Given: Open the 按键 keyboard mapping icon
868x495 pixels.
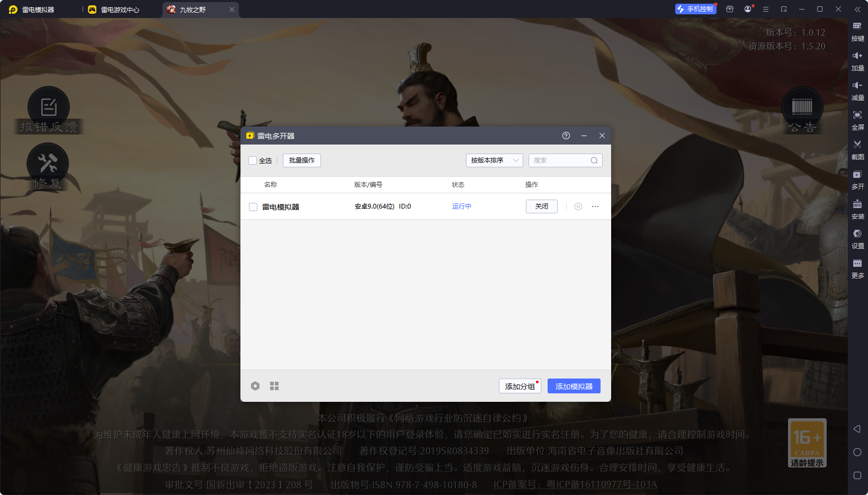Looking at the screenshot, I should point(857,26).
